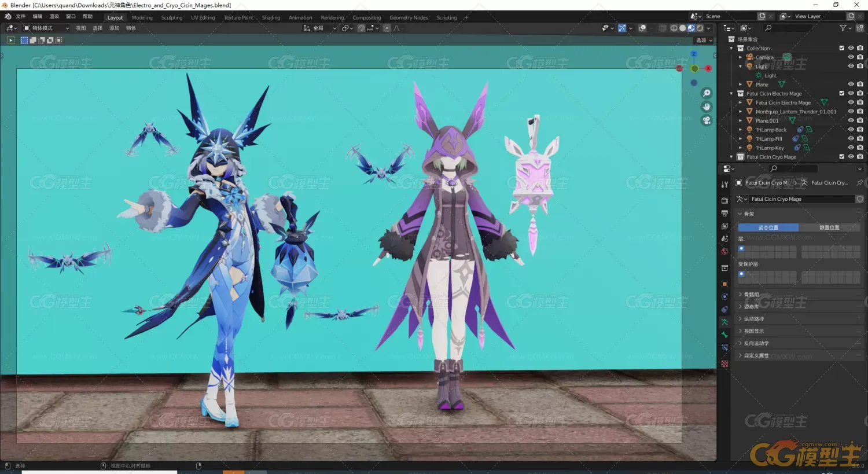
Task: Click the Fatui Cicin Cryo Mage name field
Action: (801, 199)
